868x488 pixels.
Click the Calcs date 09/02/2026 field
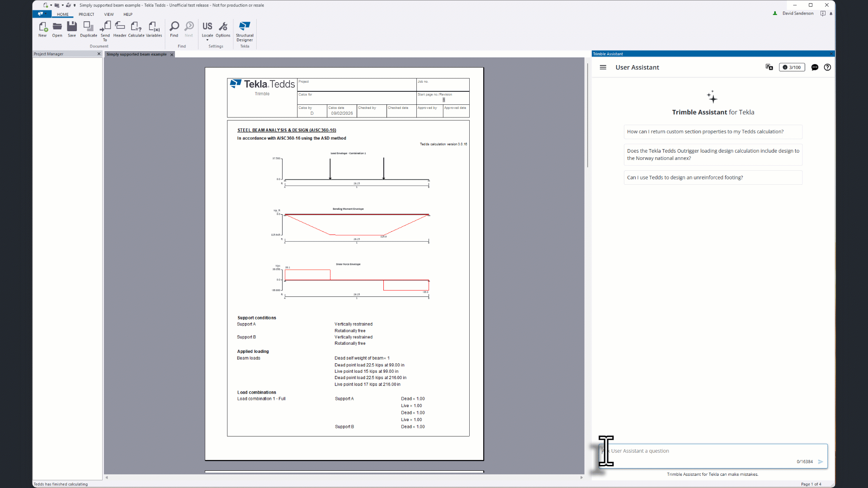(342, 111)
